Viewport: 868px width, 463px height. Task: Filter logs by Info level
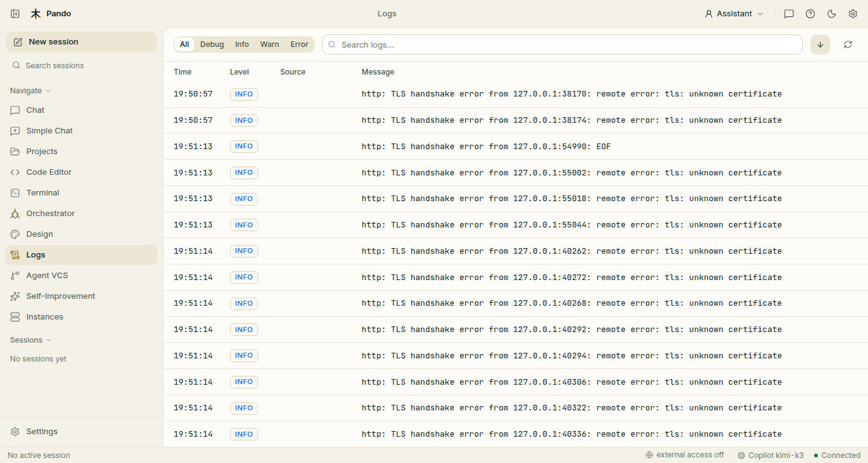[x=242, y=44]
